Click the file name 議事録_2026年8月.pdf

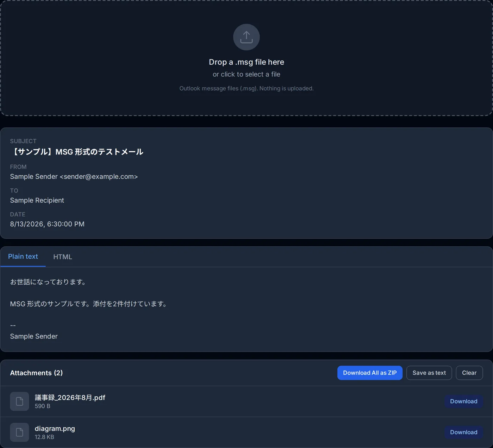click(x=70, y=397)
